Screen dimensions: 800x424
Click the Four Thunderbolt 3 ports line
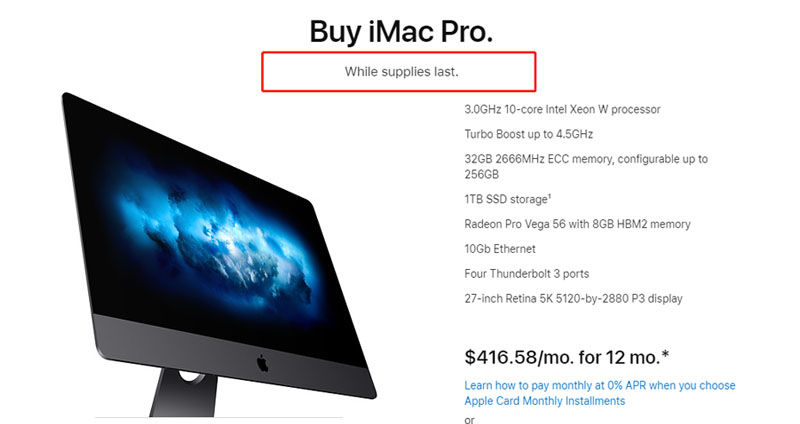pos(527,274)
